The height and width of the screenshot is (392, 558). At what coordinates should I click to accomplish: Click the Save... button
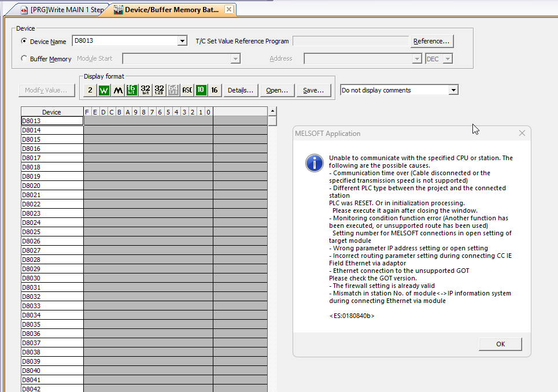[x=313, y=90]
